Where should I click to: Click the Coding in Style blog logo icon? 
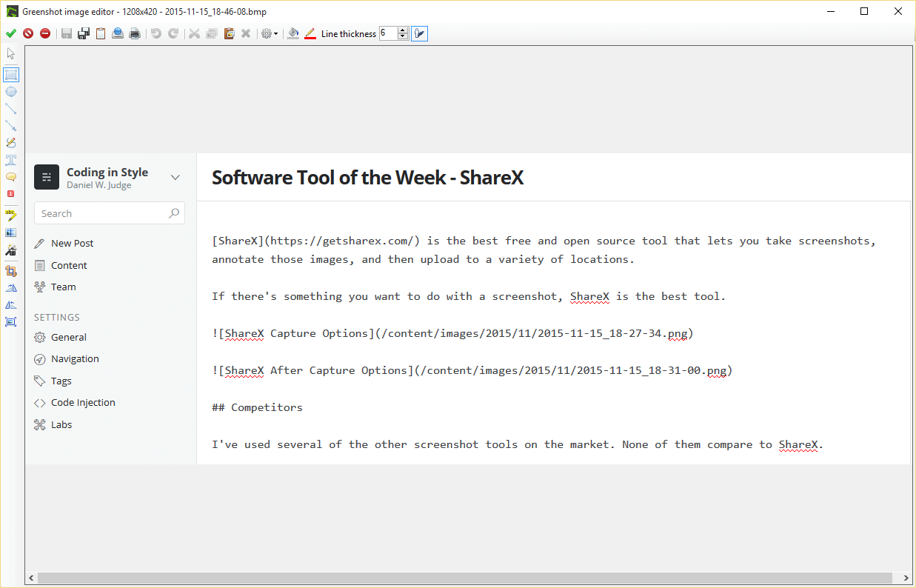coord(47,177)
